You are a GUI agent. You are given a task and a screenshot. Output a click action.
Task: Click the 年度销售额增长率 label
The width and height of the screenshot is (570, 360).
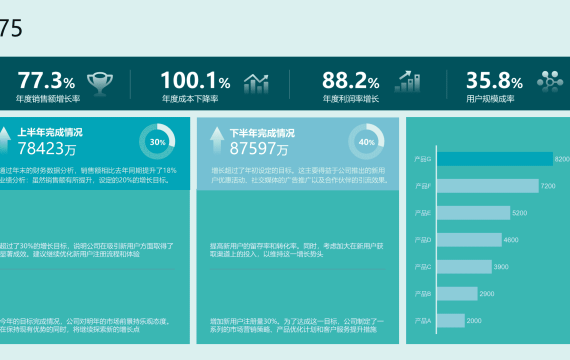[48, 99]
